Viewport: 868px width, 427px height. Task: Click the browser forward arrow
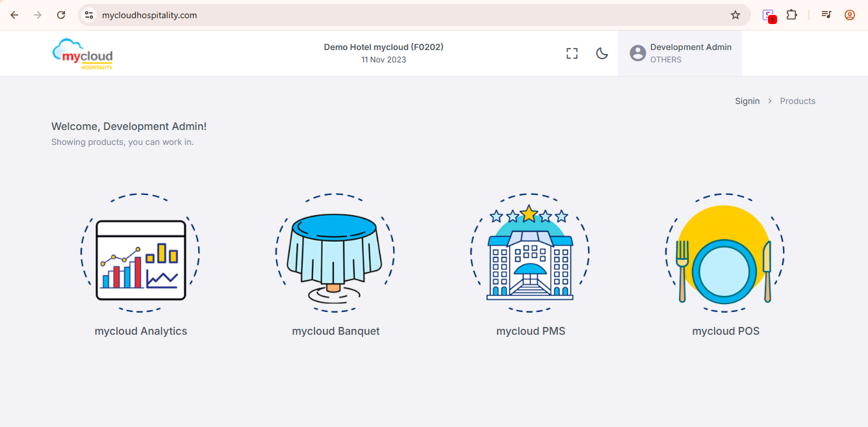point(38,15)
